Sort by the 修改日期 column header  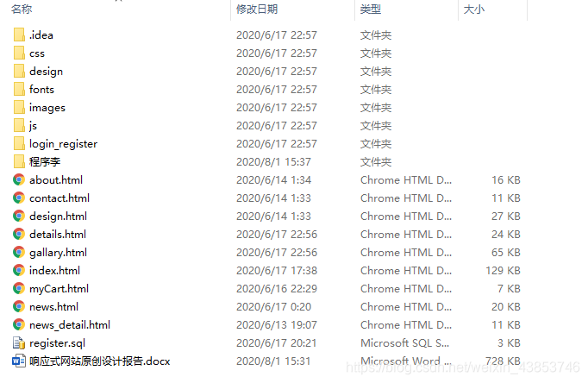coord(257,9)
